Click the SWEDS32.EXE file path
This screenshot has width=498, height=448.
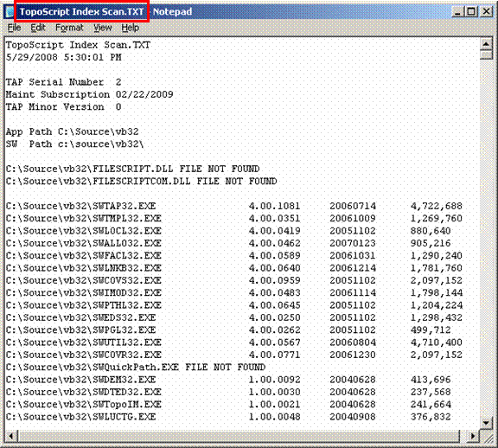point(80,317)
